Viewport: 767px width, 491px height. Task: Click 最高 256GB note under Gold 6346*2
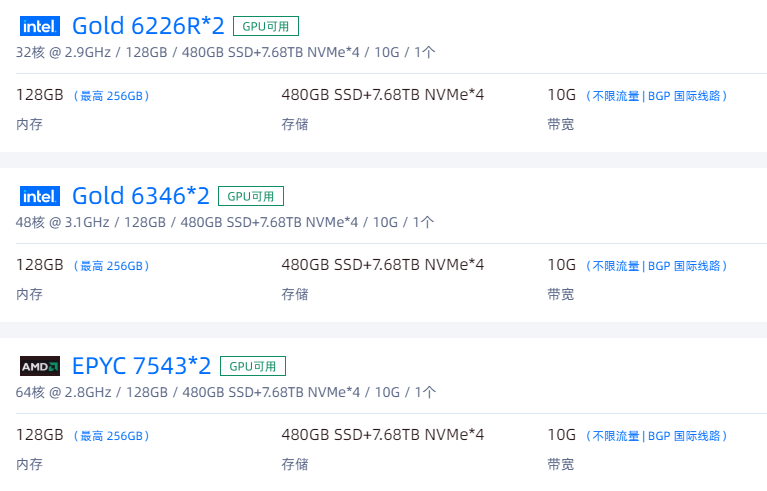tap(114, 266)
